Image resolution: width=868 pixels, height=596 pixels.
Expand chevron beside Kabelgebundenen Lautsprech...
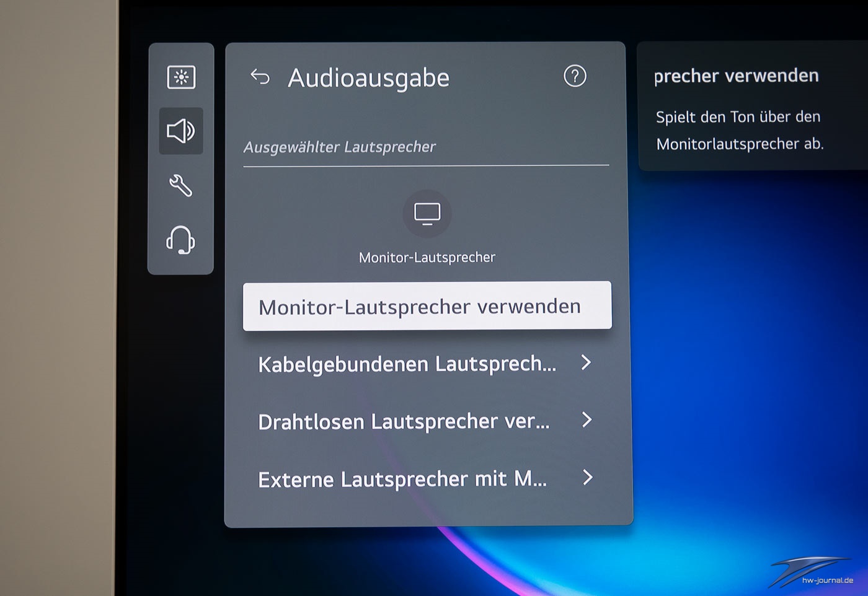586,362
